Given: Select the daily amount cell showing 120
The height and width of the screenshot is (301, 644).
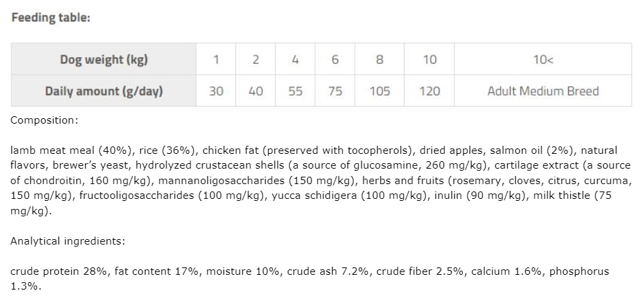Looking at the screenshot, I should coord(429,91).
